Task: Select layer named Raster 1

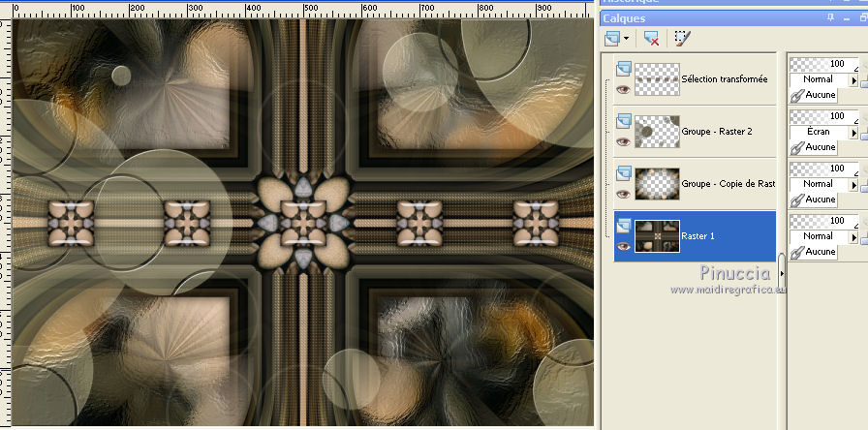Action: click(697, 236)
